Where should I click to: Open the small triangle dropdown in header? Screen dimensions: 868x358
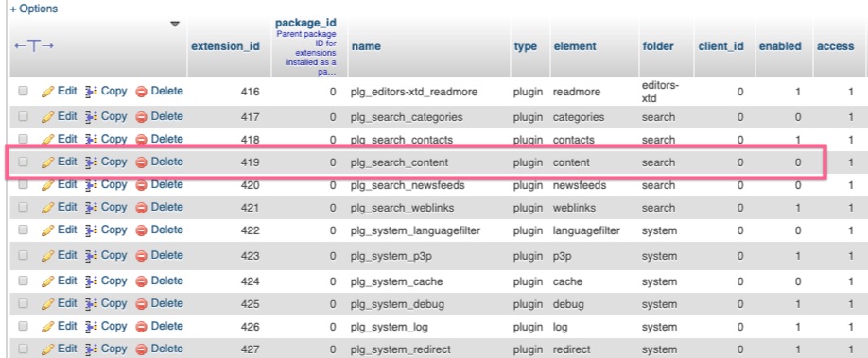coord(175,24)
